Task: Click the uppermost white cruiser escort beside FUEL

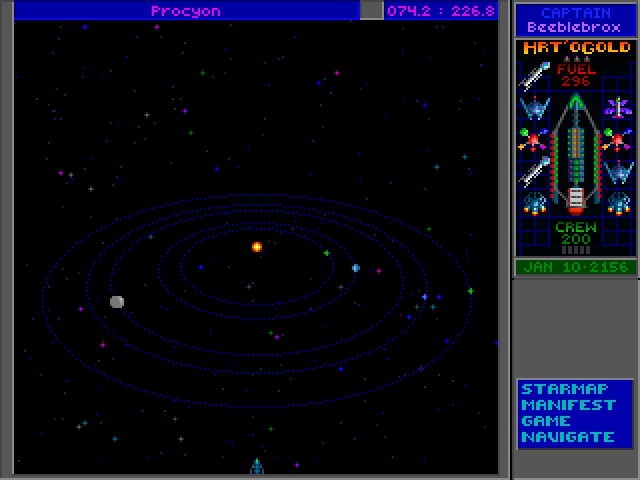Action: [x=535, y=75]
